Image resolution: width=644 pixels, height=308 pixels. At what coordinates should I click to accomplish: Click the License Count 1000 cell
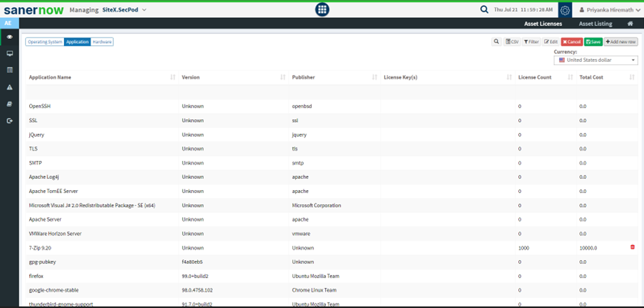[x=546, y=248]
